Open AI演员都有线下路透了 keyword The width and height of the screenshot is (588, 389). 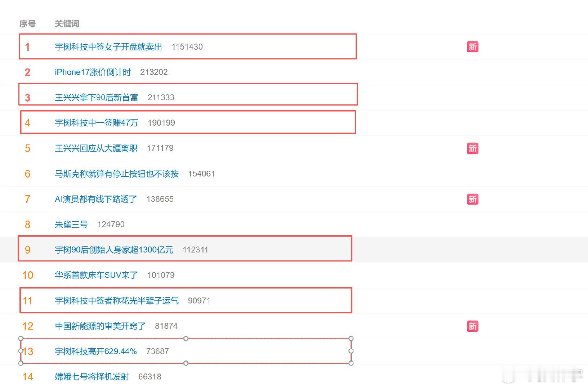pos(96,199)
